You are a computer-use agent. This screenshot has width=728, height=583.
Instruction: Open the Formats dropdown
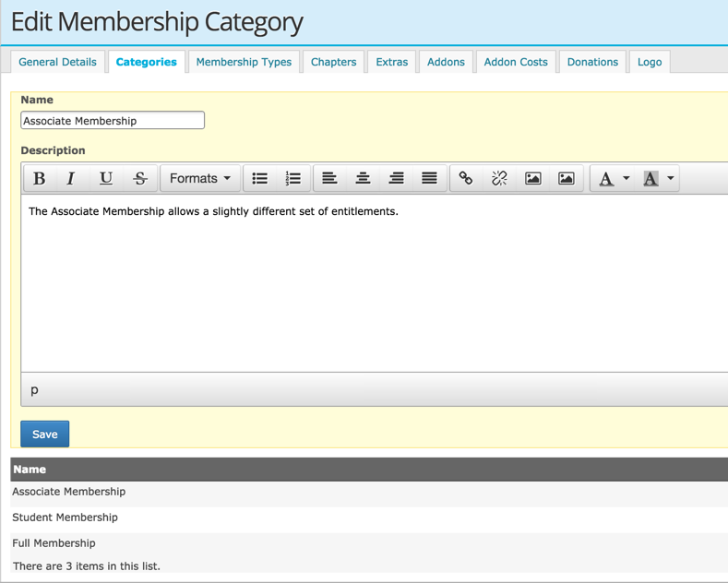coord(200,178)
